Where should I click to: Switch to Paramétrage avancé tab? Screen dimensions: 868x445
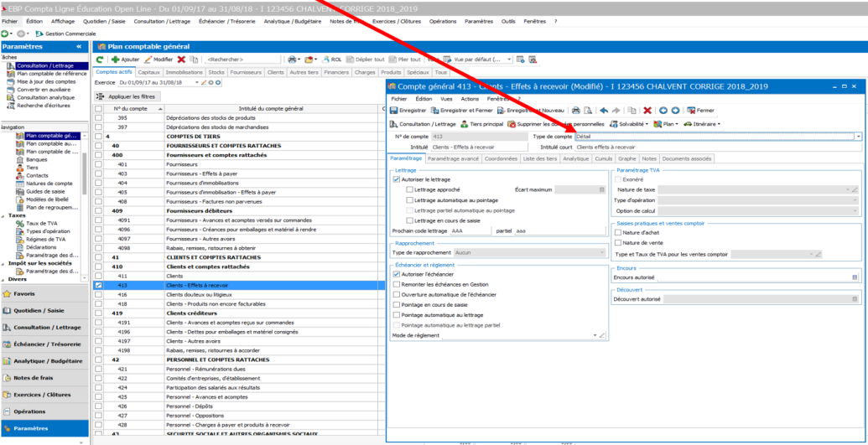point(454,158)
